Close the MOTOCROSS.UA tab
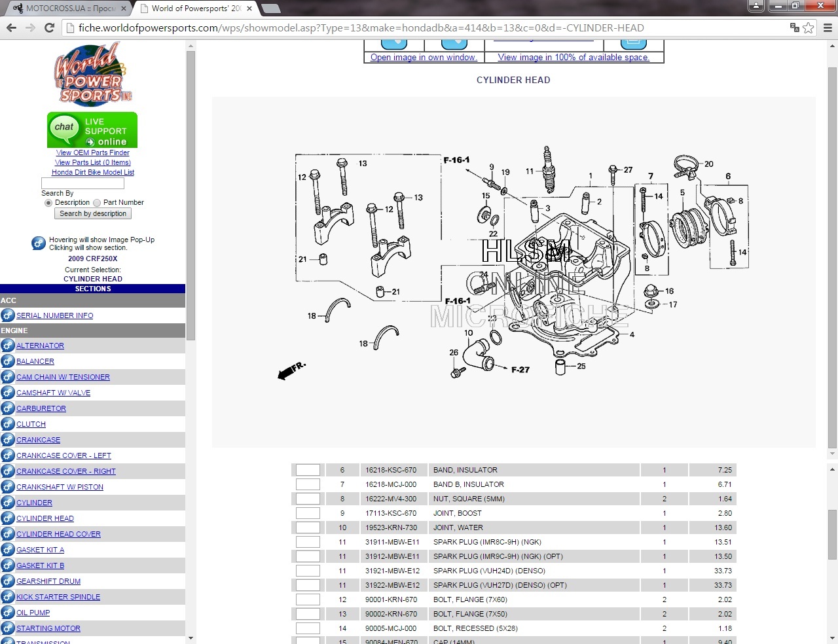Screen dimensions: 838x644 coord(124,9)
